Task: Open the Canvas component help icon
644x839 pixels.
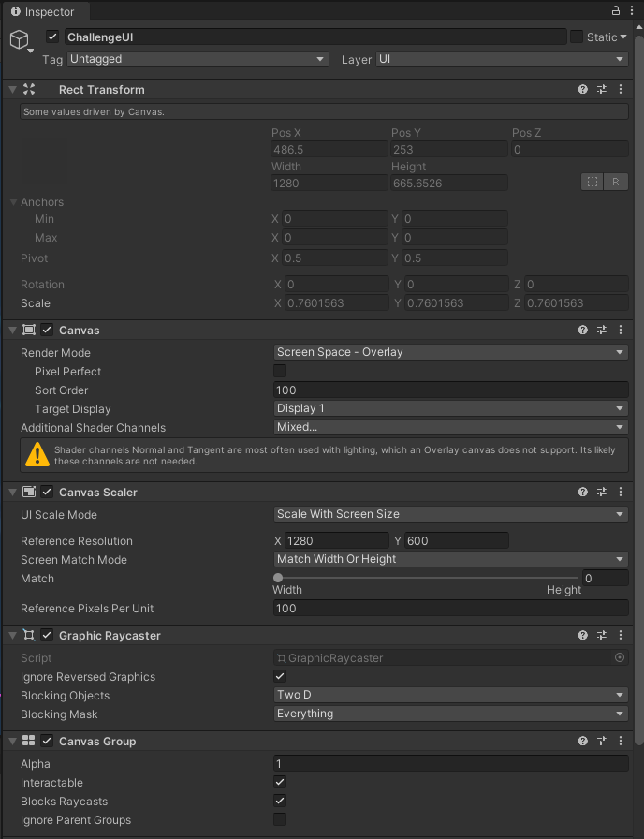Action: (582, 330)
